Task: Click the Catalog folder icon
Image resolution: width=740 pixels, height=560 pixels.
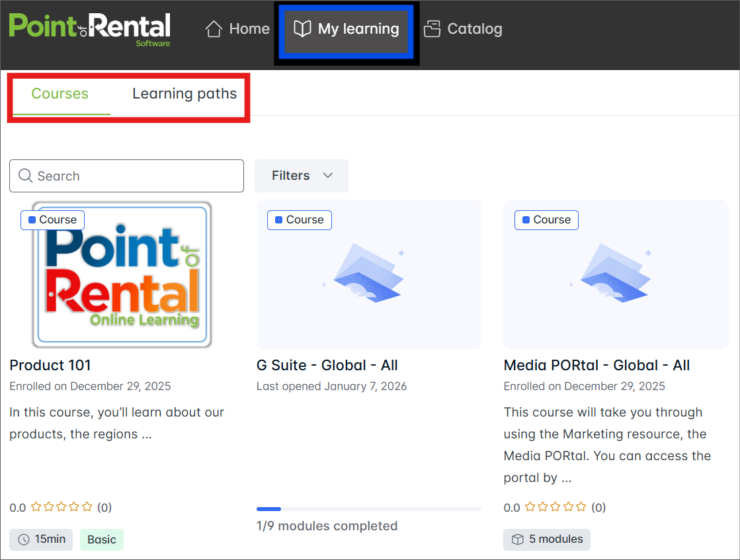Action: 432,29
